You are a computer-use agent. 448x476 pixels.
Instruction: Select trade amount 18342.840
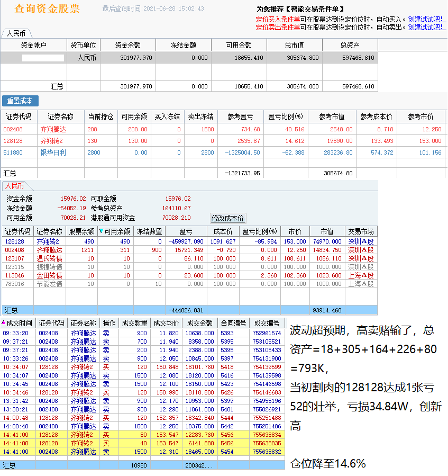(199, 418)
